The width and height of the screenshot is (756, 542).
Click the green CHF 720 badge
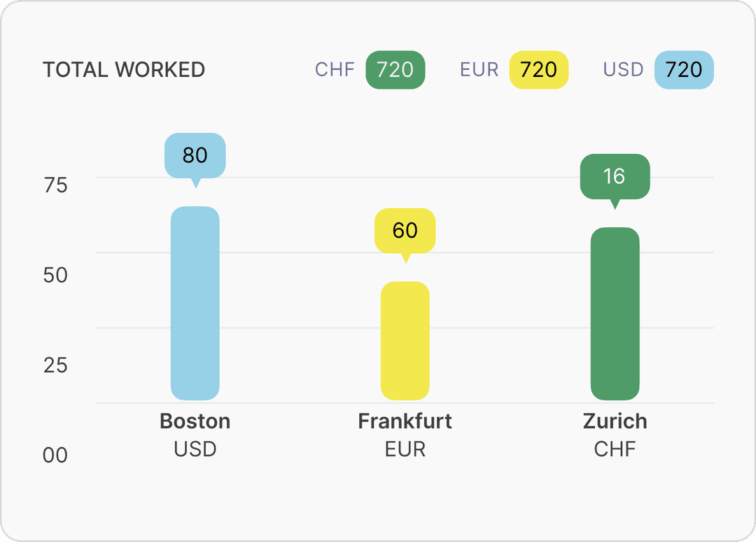(395, 70)
